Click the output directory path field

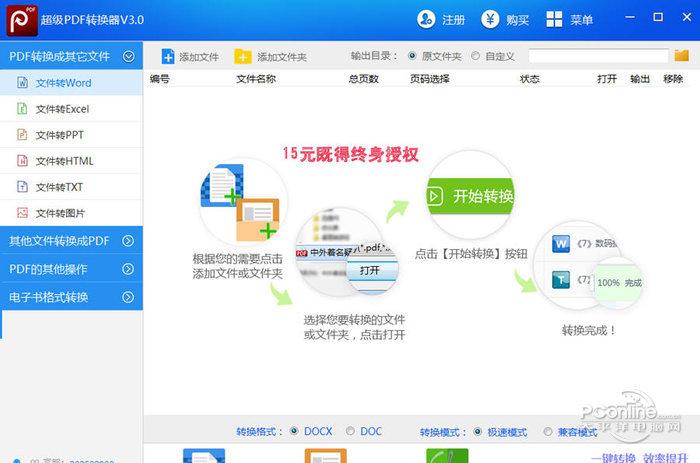598,56
